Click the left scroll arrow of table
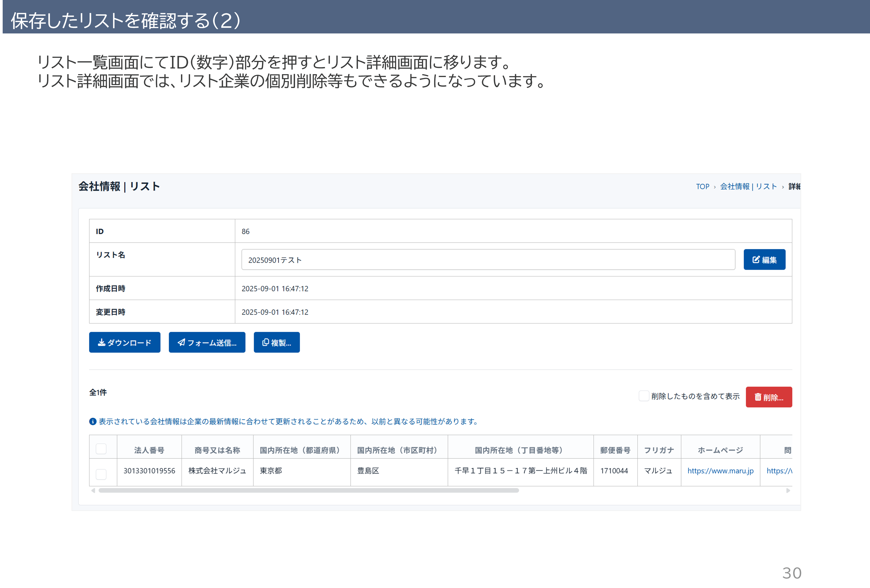This screenshot has height=588, width=870. [93, 490]
